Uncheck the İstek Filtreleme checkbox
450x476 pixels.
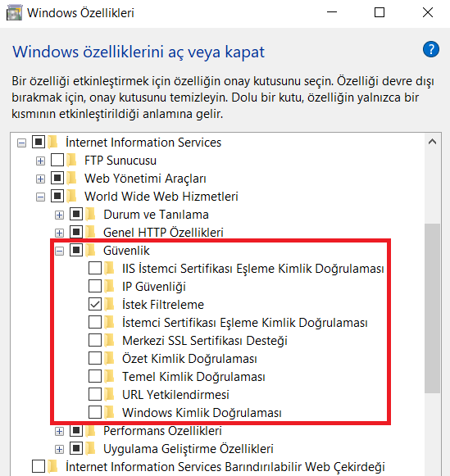95,304
